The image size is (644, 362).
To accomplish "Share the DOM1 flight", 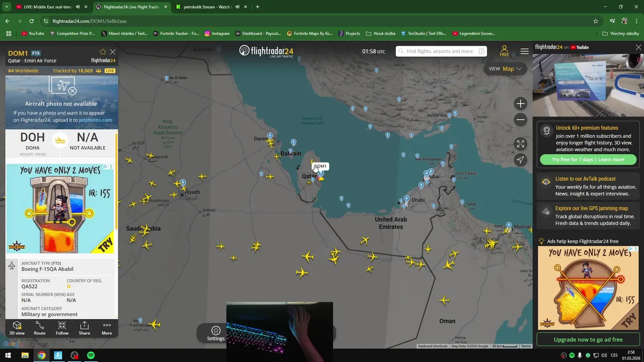I will pos(85,328).
